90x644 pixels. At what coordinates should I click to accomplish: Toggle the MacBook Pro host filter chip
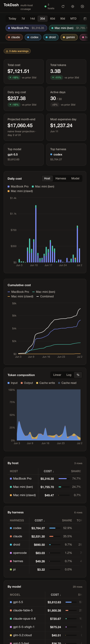click(26, 28)
